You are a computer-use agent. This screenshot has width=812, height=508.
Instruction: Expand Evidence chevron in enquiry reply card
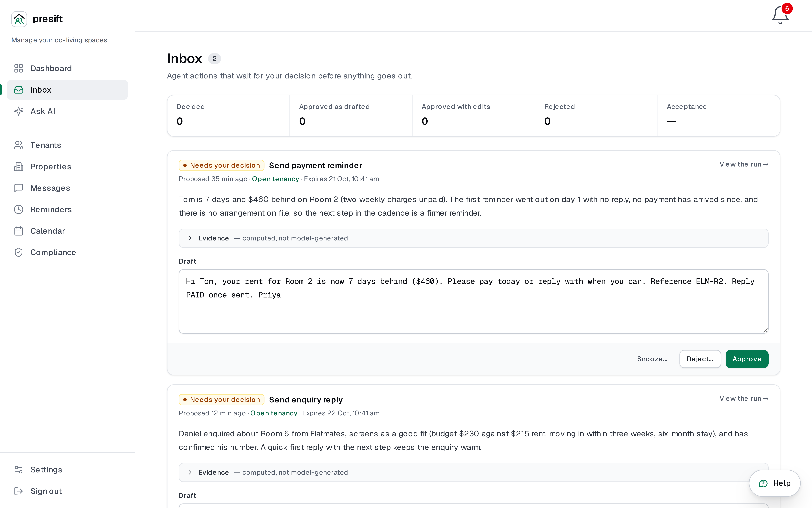(190, 472)
